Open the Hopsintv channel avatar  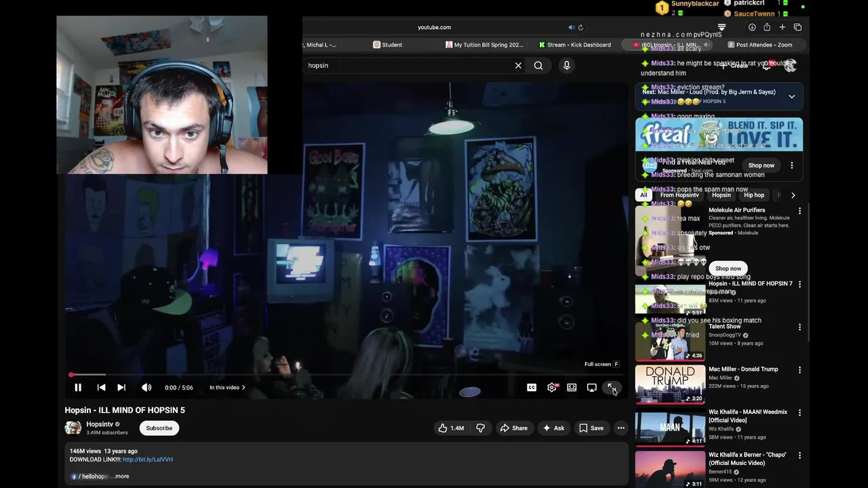click(73, 428)
